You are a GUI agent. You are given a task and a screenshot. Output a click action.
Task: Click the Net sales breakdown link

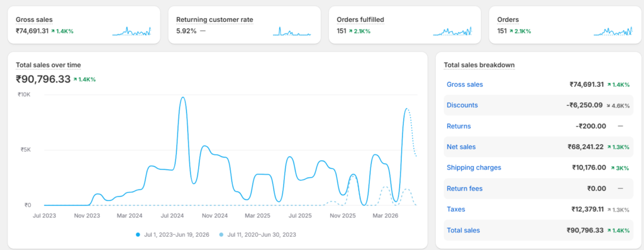(461, 147)
